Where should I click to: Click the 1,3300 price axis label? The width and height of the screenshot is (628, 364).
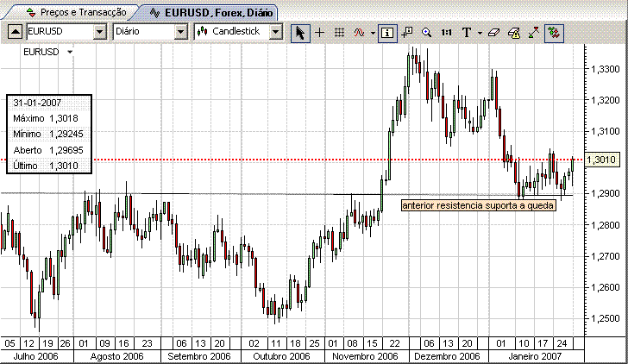pos(605,69)
